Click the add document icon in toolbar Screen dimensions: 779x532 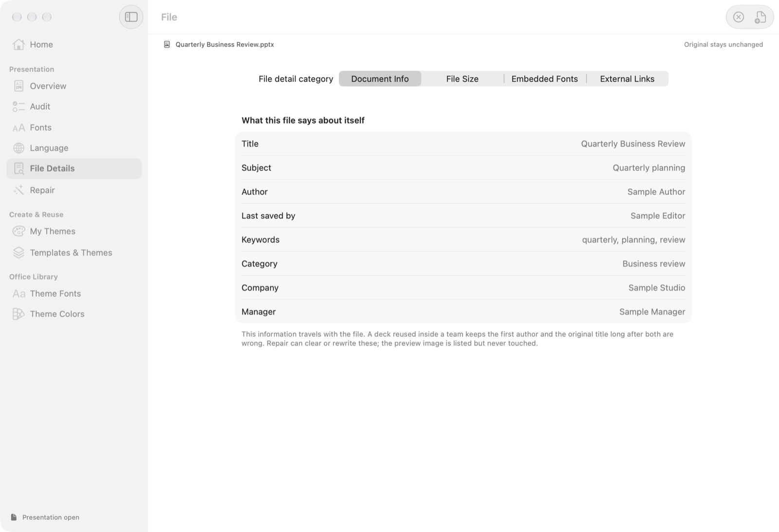760,17
